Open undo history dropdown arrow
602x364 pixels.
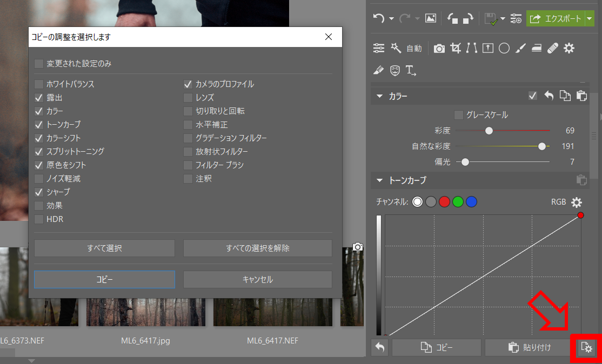tap(391, 19)
